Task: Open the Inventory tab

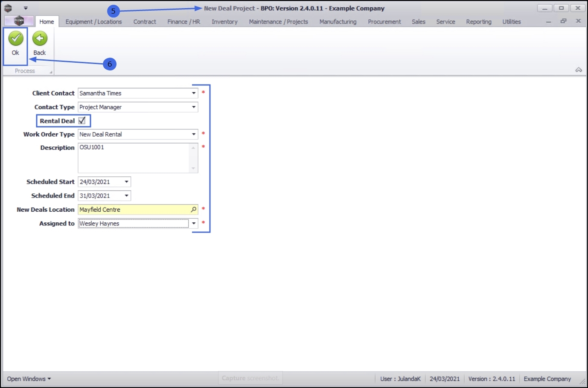Action: coord(224,22)
